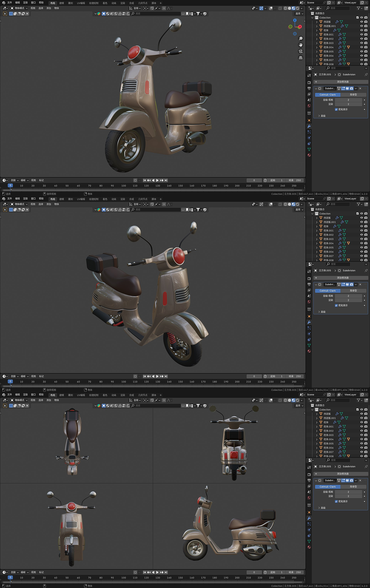Open 选项 options dropdown in top viewport
The image size is (370, 588).
(299, 14)
